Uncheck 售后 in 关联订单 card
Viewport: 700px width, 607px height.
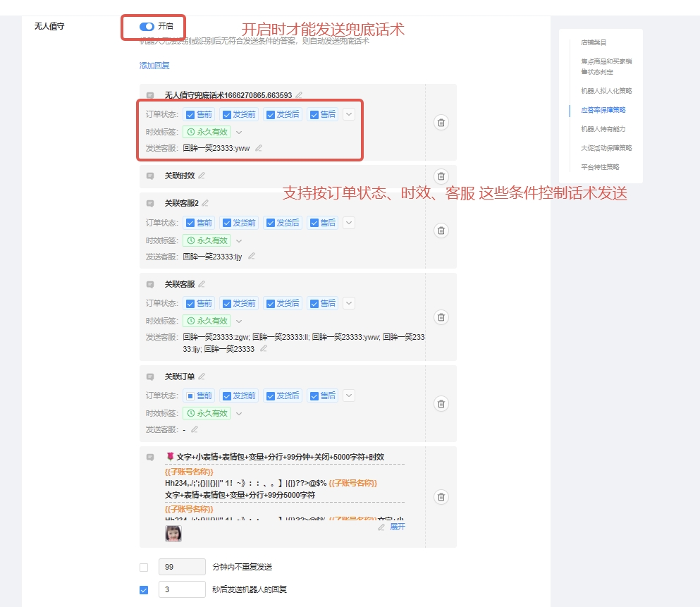click(x=314, y=396)
